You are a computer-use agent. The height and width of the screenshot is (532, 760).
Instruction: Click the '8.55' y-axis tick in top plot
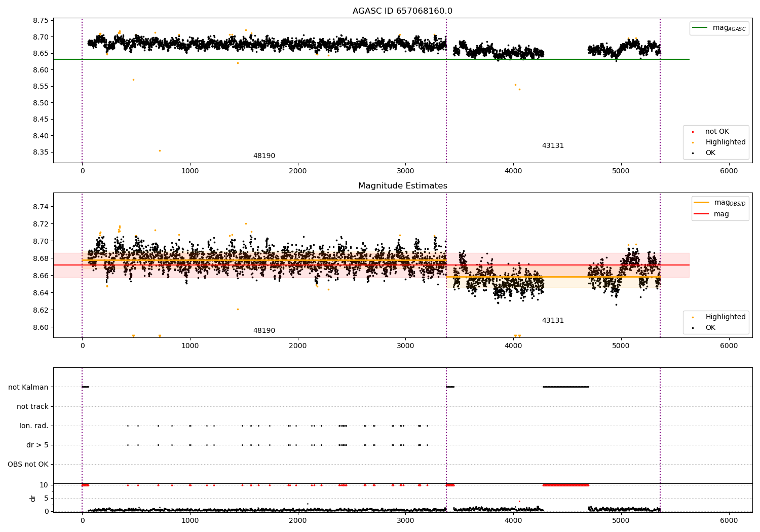coord(41,87)
